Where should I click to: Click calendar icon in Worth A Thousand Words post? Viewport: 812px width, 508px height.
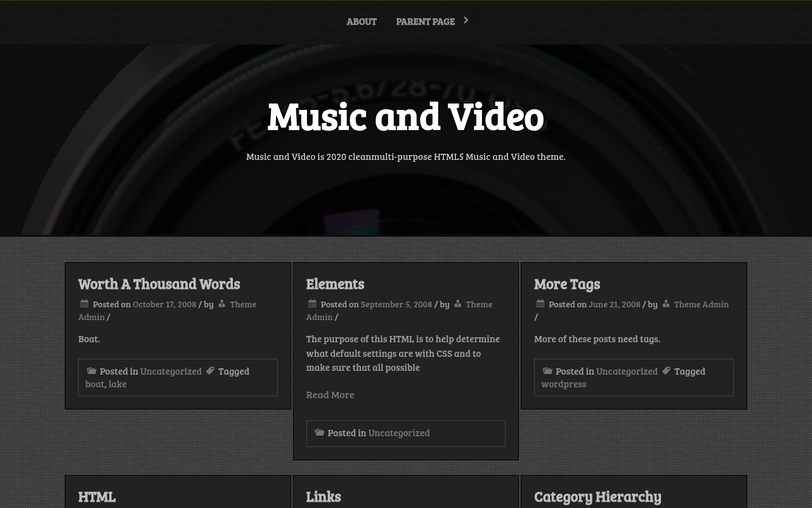pyautogui.click(x=84, y=304)
